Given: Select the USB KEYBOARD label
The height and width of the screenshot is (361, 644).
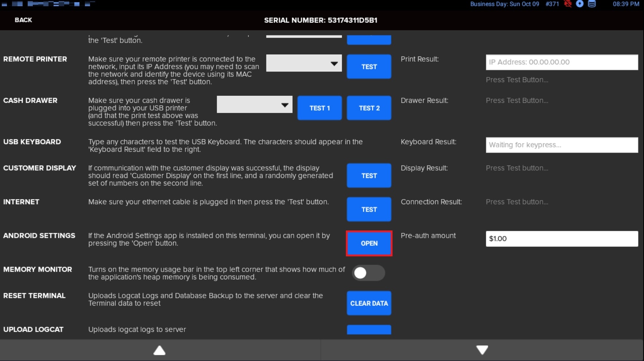Looking at the screenshot, I should 32,142.
